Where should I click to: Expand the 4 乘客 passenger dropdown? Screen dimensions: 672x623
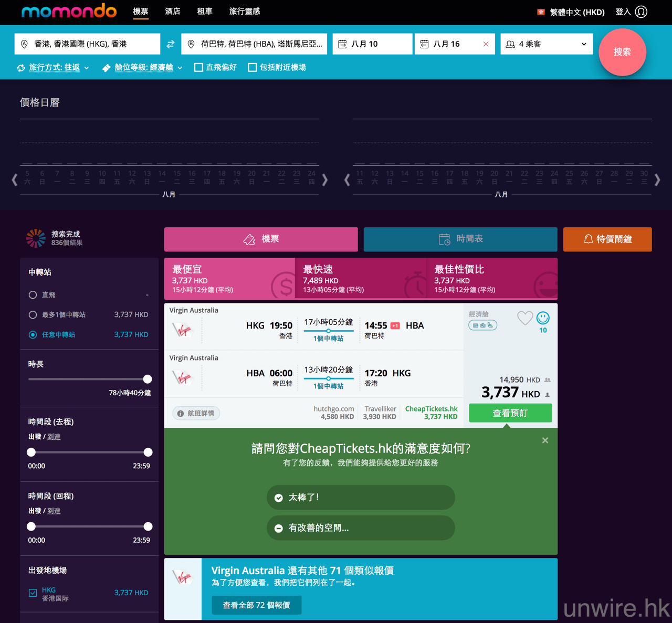point(547,44)
